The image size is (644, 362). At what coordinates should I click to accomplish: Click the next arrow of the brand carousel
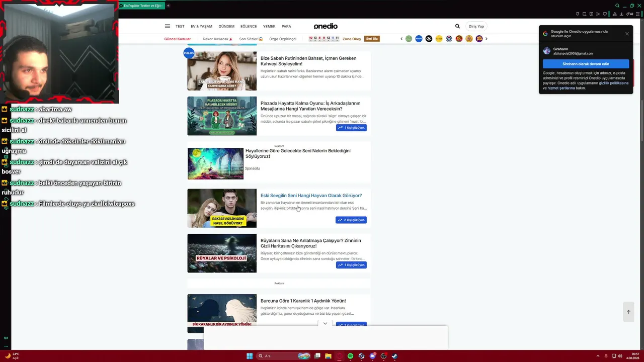pyautogui.click(x=486, y=39)
